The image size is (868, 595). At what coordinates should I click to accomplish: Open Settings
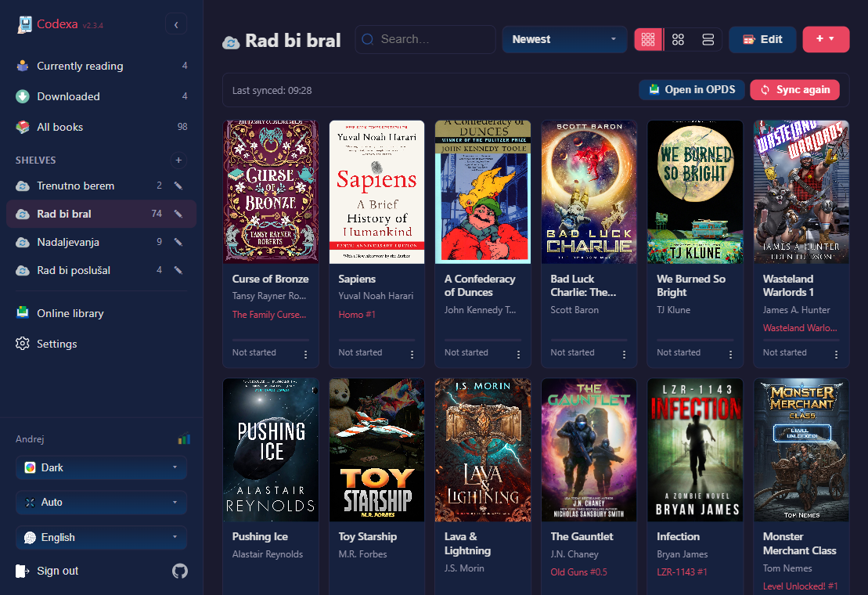[101, 344]
